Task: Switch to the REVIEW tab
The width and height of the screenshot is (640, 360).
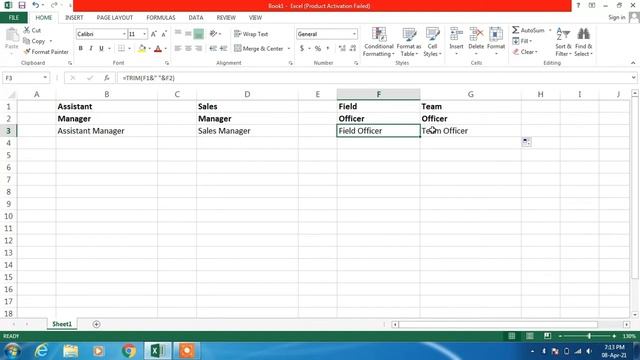Action: [226, 18]
